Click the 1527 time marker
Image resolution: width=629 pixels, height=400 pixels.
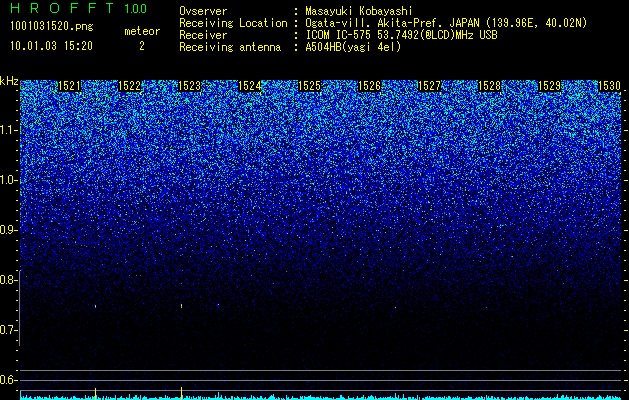[429, 86]
